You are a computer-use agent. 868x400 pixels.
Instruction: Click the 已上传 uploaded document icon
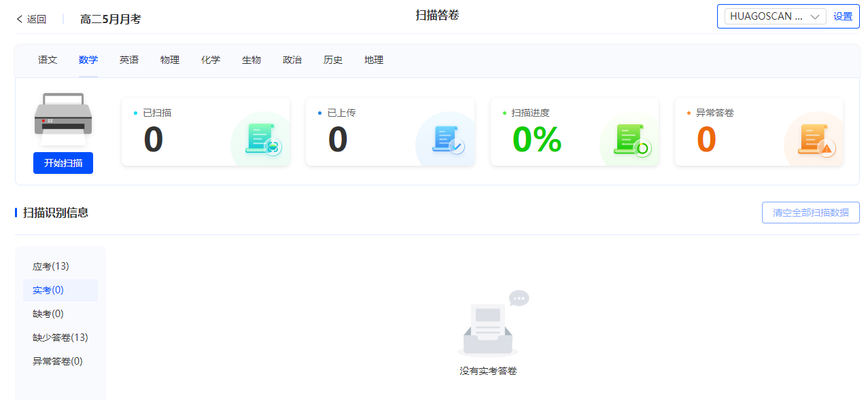coord(448,139)
